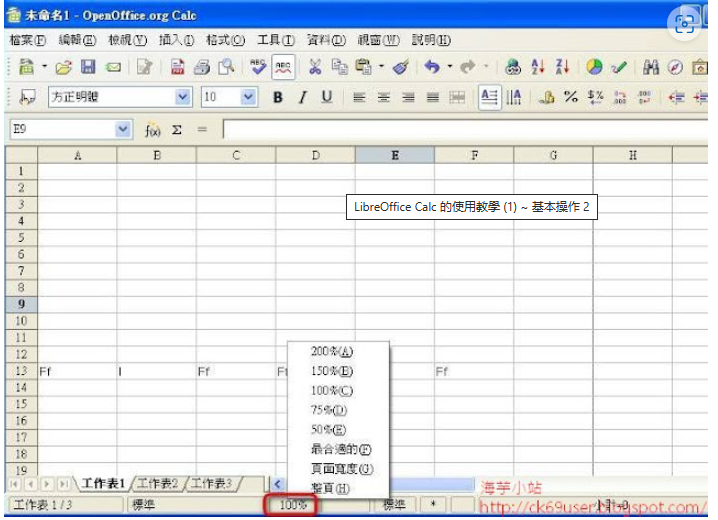Open the 插入(I) menu

pyautogui.click(x=176, y=40)
